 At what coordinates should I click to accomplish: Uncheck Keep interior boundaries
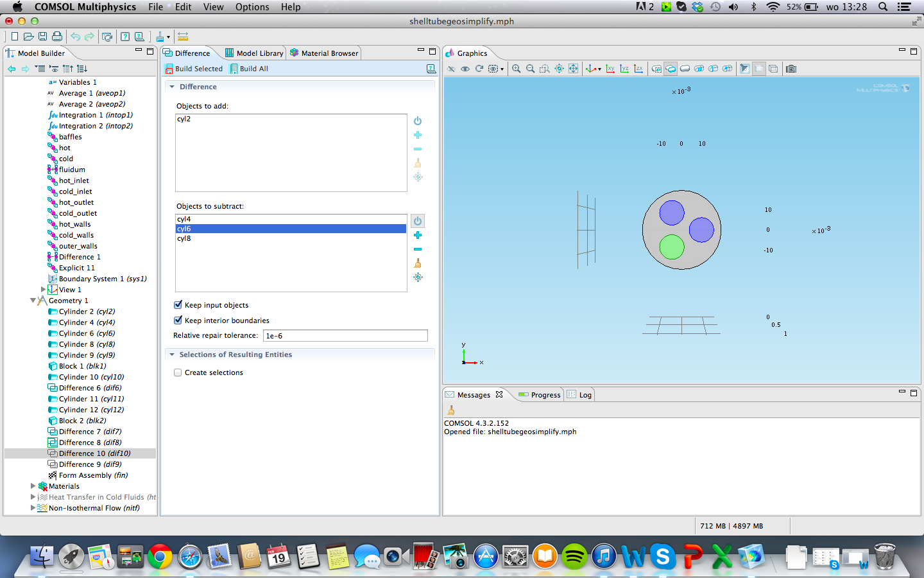[178, 320]
